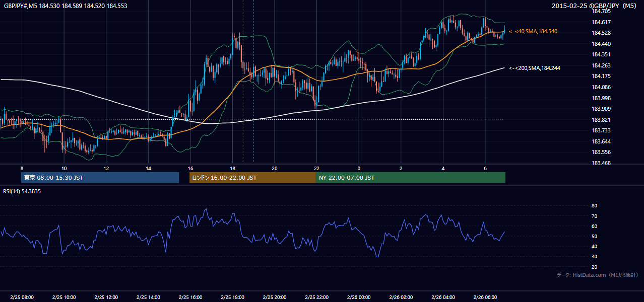Click RSI scale value 40
Image resolution: width=644 pixels, height=302 pixels.
(594, 246)
